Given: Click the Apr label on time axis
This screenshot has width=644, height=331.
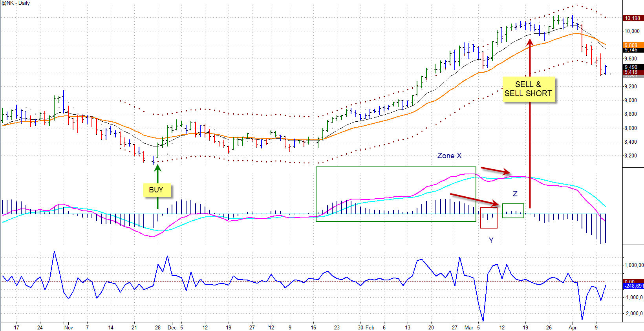Looking at the screenshot, I should pos(573,327).
